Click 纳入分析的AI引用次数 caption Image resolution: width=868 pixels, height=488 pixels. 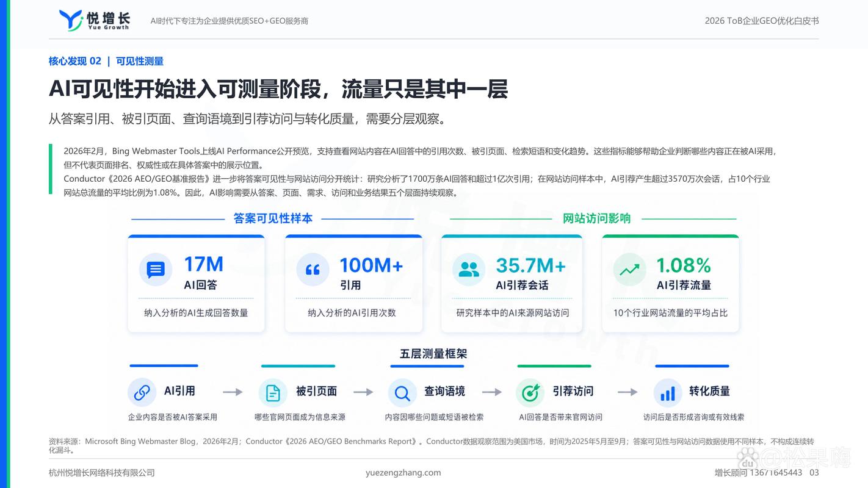(352, 313)
